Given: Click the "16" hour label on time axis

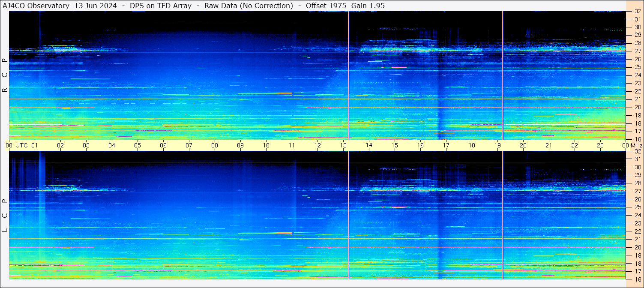Looking at the screenshot, I should click(420, 145).
